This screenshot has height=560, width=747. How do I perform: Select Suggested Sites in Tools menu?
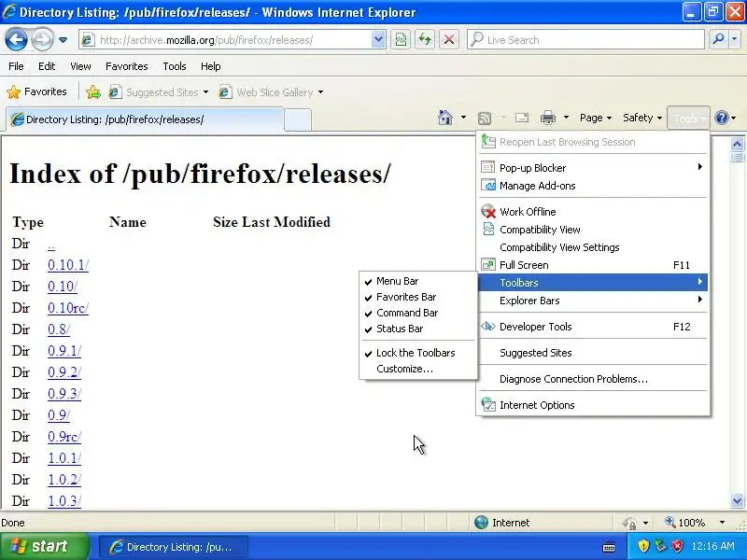[593, 353]
